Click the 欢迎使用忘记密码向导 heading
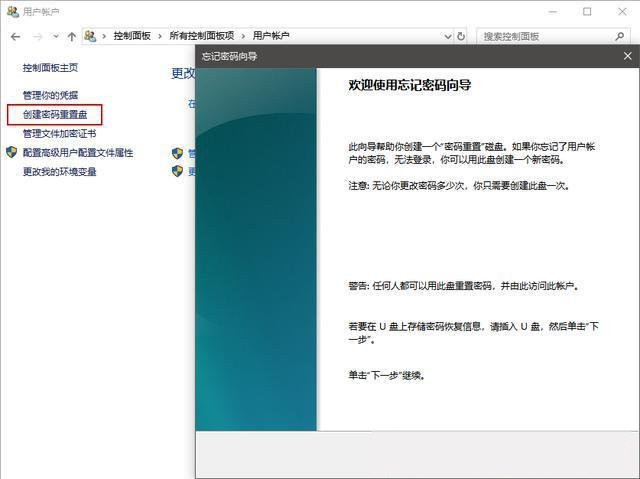The width and height of the screenshot is (640, 479). coord(410,85)
